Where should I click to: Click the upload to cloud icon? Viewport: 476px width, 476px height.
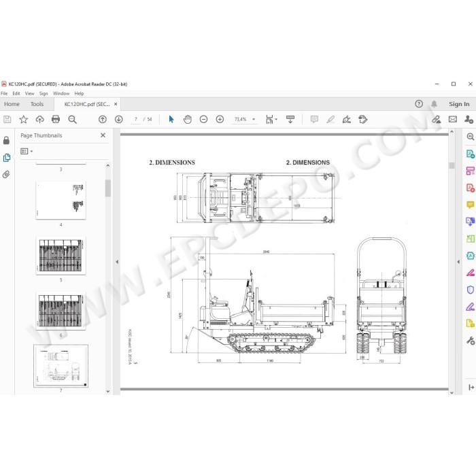point(39,119)
